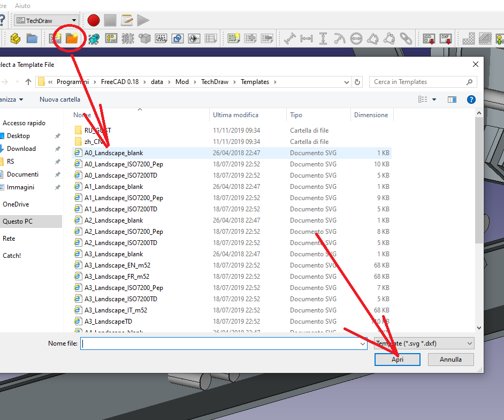Viewport: 504px width, 420px height.
Task: Select the A0_Landscape_blank template file
Action: (232, 153)
